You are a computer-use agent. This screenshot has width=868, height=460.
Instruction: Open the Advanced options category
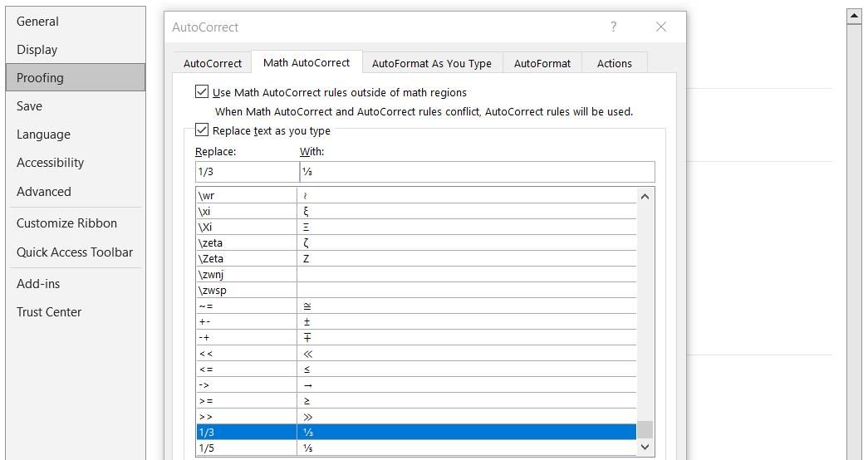[76, 192]
